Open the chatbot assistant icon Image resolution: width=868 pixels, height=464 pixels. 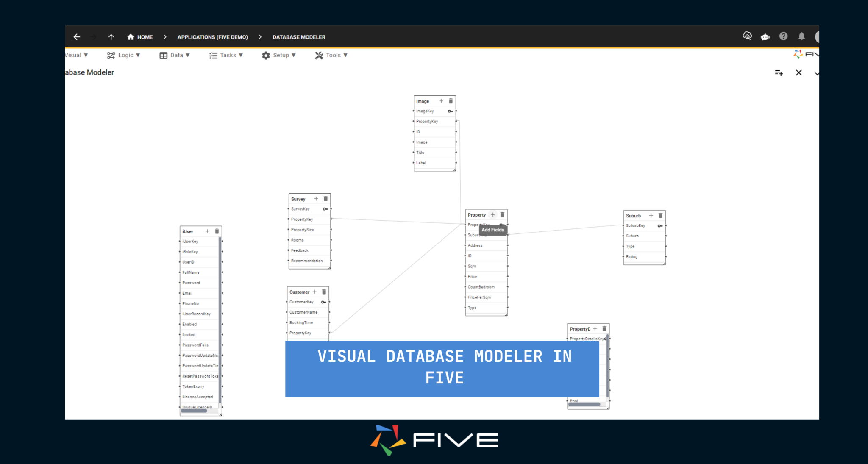(x=765, y=36)
